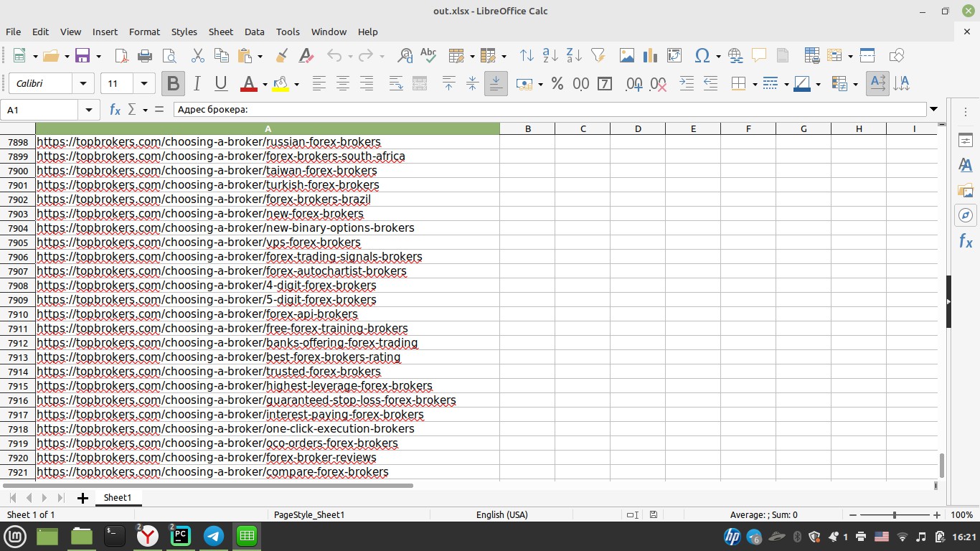Sort descending Z to A
This screenshot has height=551, width=980.
pos(574,56)
